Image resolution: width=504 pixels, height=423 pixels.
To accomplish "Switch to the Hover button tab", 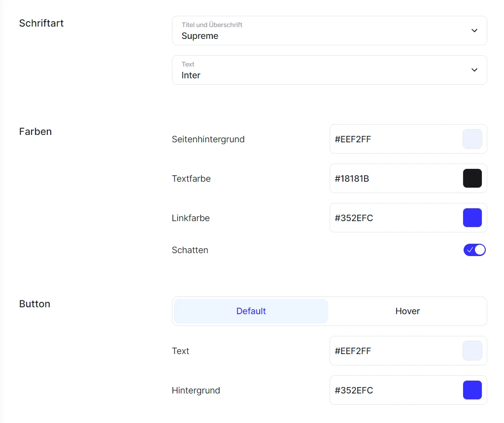I will 407,311.
